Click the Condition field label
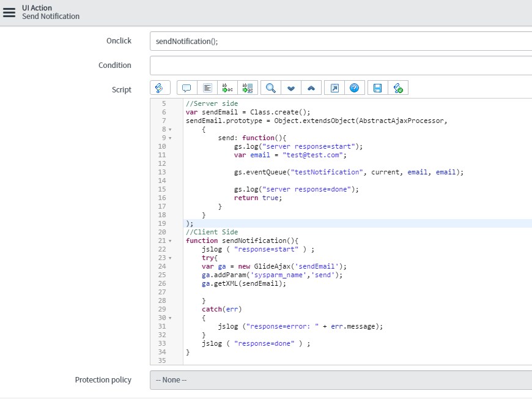532x399 pixels. tap(115, 65)
